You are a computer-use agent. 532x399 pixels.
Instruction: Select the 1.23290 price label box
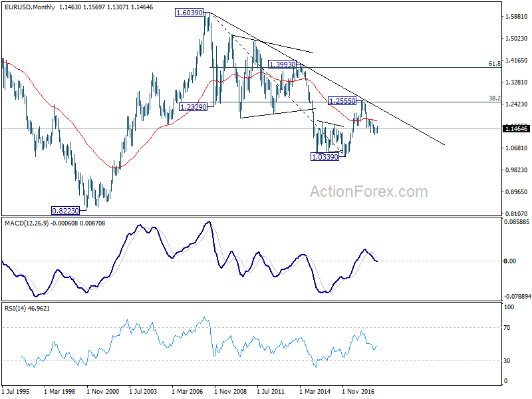click(193, 107)
